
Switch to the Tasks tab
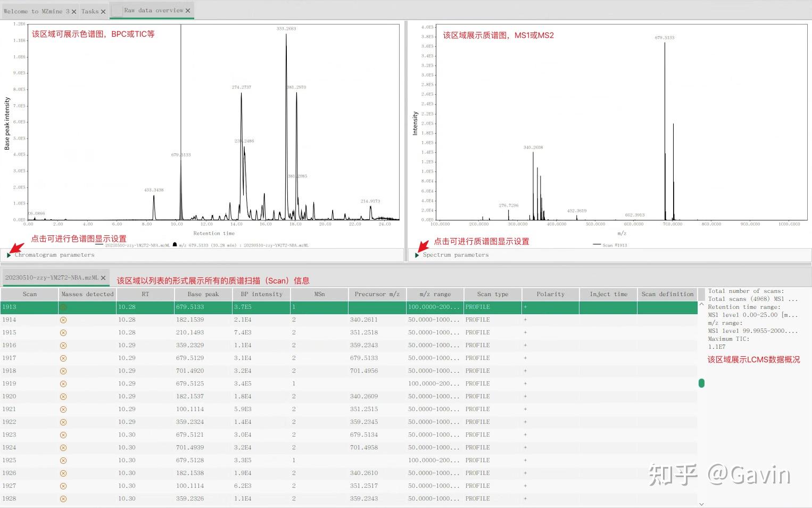tap(89, 11)
